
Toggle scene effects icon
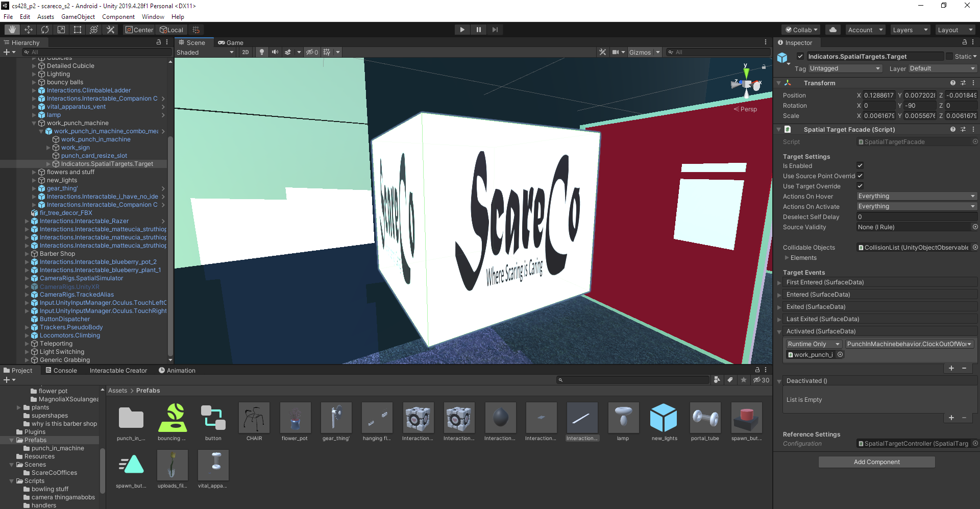(288, 52)
